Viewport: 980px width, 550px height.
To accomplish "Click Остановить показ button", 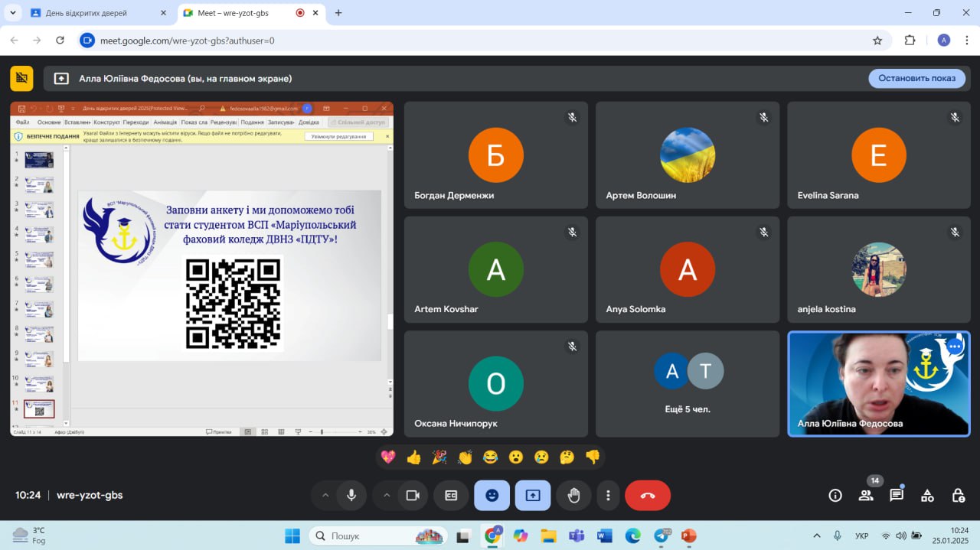I will 916,78.
